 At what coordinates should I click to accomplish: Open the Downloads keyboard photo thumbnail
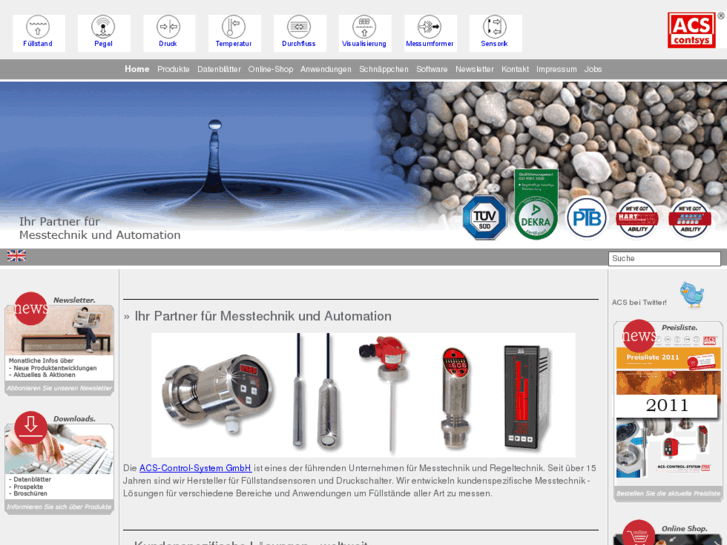point(59,449)
